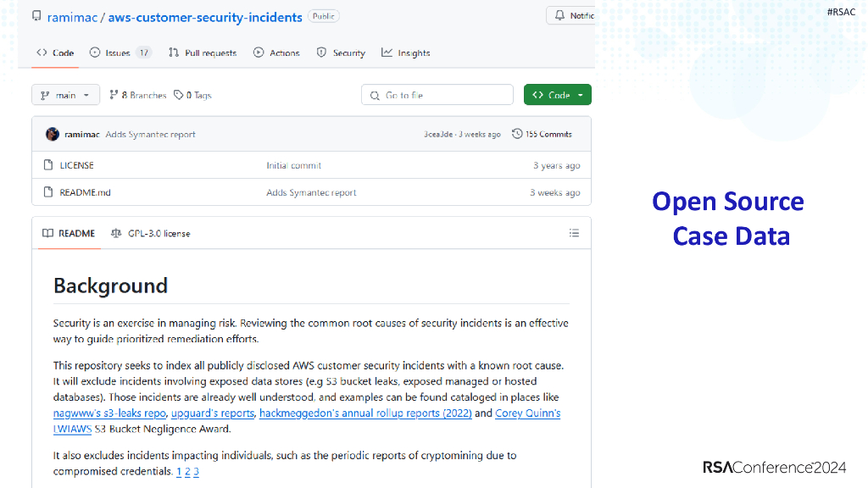Open the README.md file
This screenshot has height=488, width=868.
86,192
